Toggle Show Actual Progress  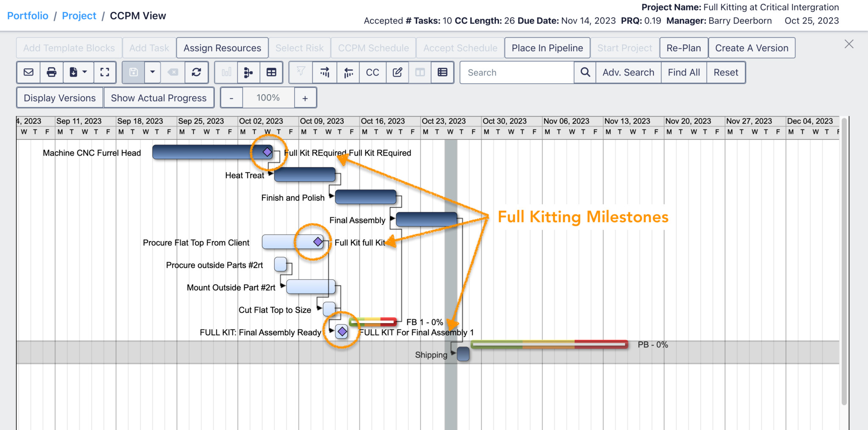click(x=159, y=98)
